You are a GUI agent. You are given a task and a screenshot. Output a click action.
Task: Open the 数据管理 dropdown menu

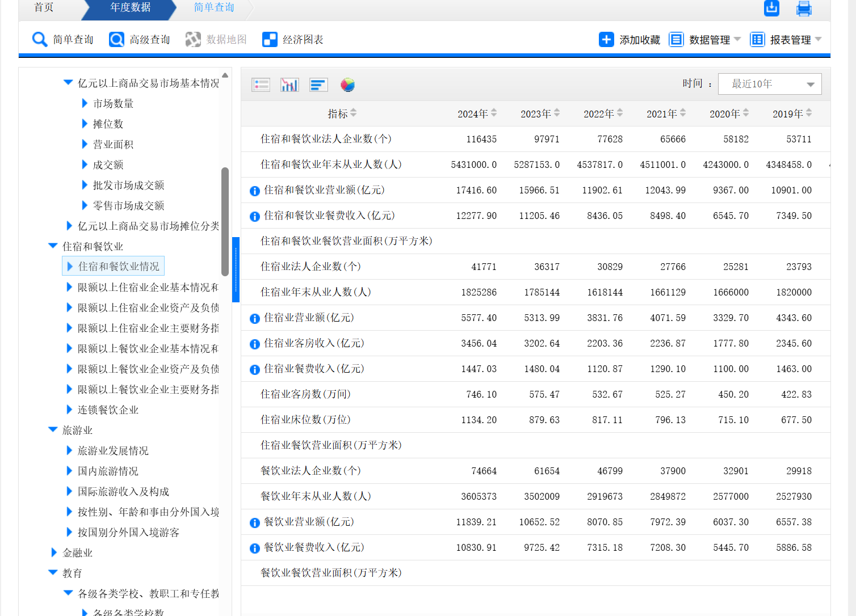705,40
